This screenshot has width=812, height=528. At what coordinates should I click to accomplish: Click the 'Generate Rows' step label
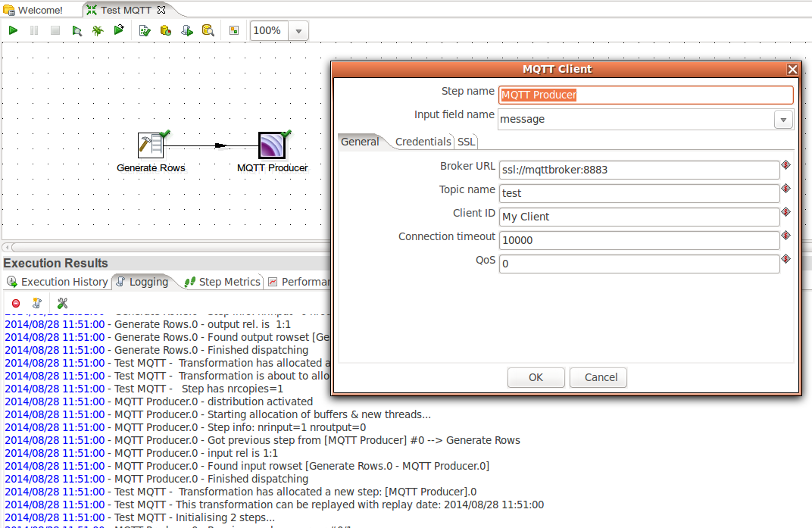151,168
